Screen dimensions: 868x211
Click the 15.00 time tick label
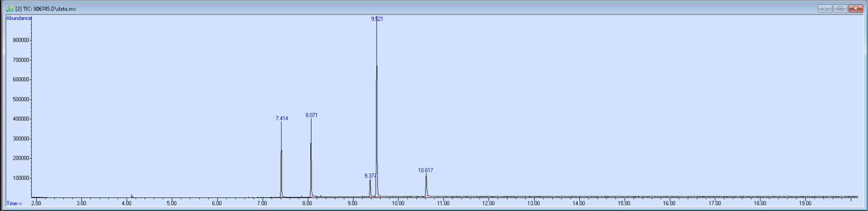click(624, 203)
